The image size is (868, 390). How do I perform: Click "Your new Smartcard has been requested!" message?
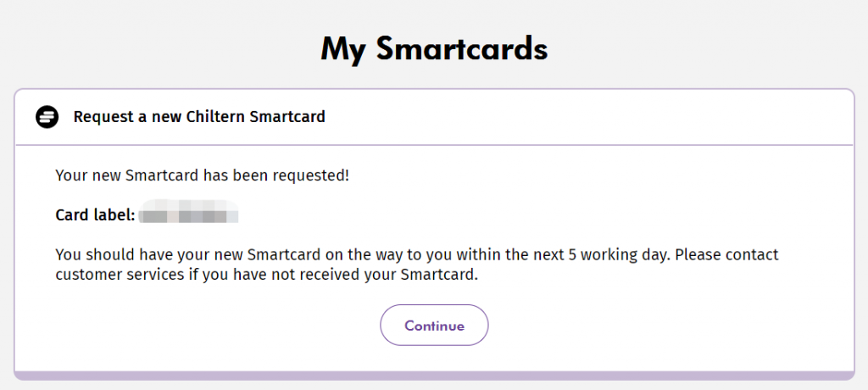coord(203,176)
